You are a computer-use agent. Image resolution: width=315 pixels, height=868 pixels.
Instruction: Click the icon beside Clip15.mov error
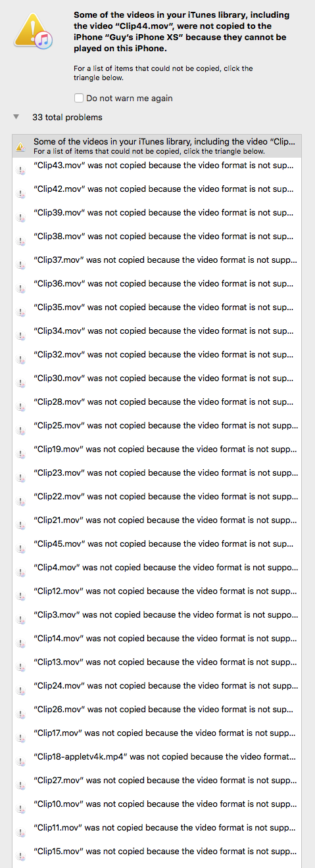(21, 856)
